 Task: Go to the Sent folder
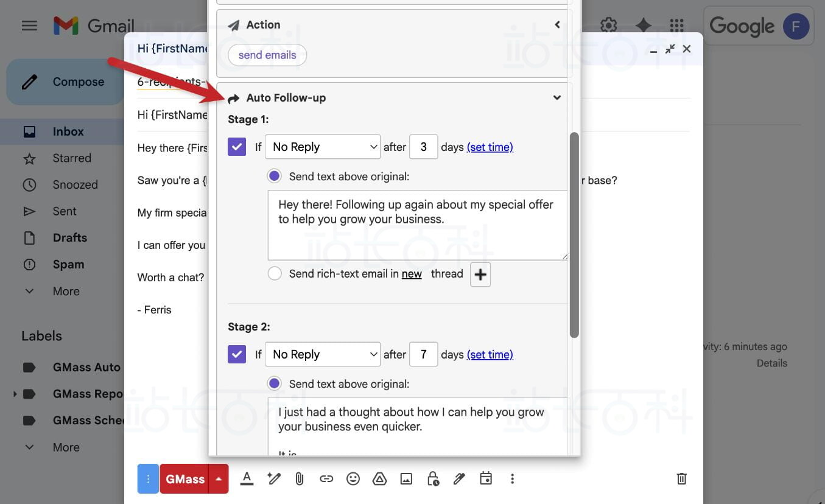65,211
